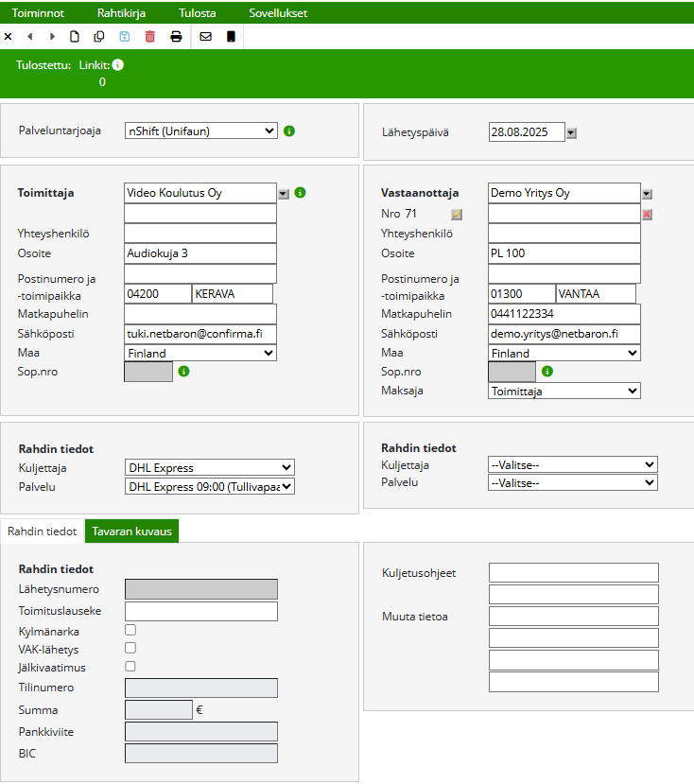Enable the Kylmänarkka checkbox
The height and width of the screenshot is (784, 694).
coord(130,629)
